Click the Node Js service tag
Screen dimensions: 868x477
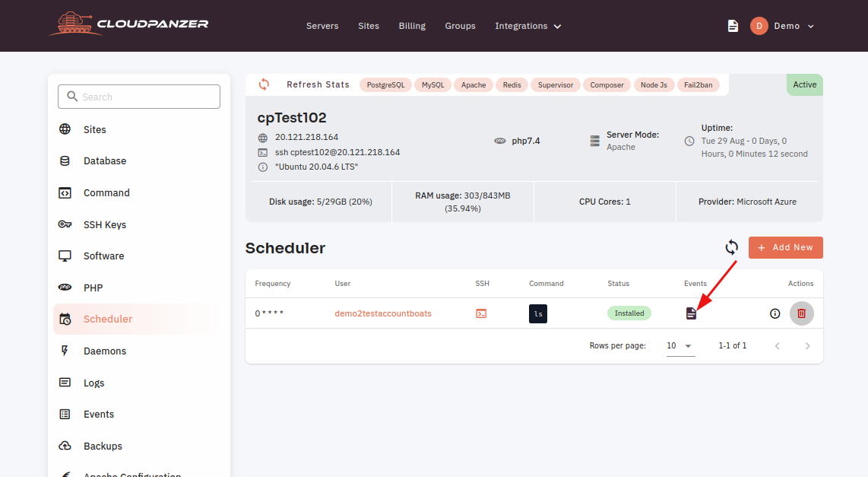pos(654,84)
